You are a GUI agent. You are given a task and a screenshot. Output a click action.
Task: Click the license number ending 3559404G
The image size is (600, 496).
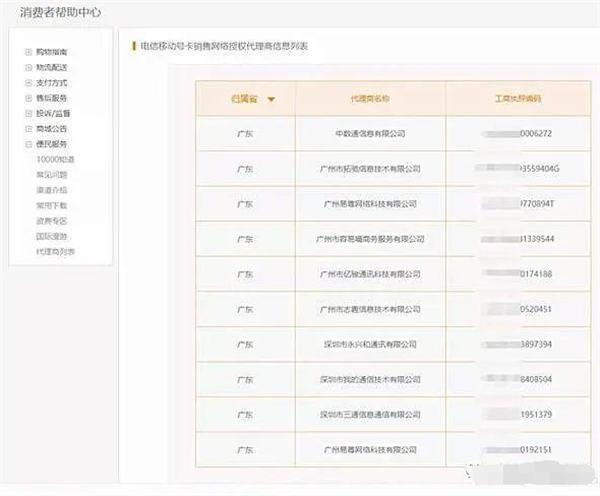pos(517,169)
